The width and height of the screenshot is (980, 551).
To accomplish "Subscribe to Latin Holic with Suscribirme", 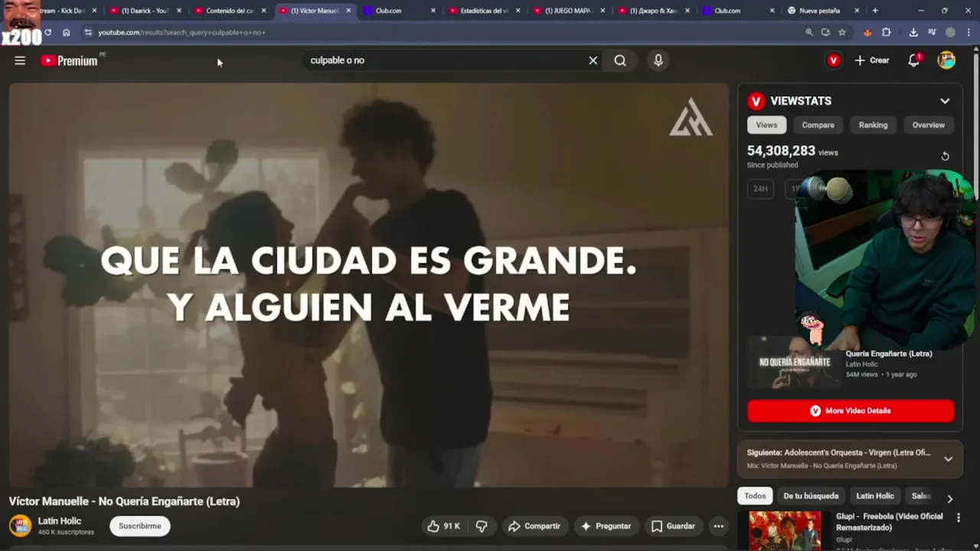I will tap(140, 526).
